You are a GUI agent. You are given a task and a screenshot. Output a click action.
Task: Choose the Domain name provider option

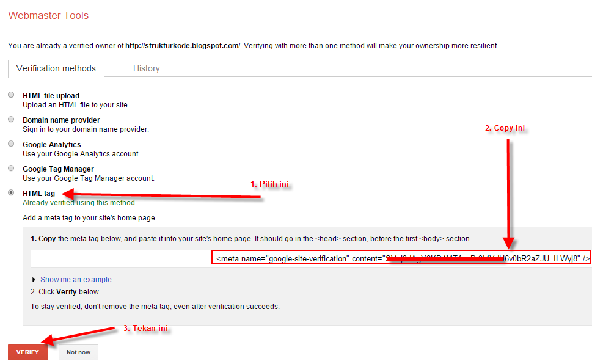pyautogui.click(x=12, y=119)
